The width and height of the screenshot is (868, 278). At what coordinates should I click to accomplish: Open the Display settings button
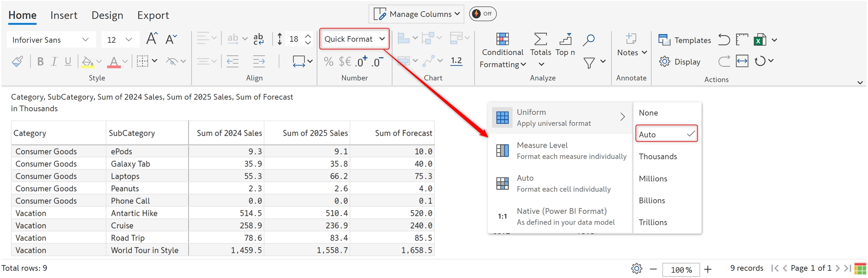[x=680, y=62]
